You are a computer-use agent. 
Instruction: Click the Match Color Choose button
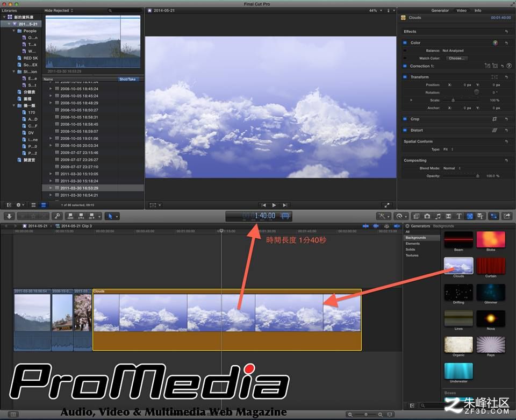point(457,58)
